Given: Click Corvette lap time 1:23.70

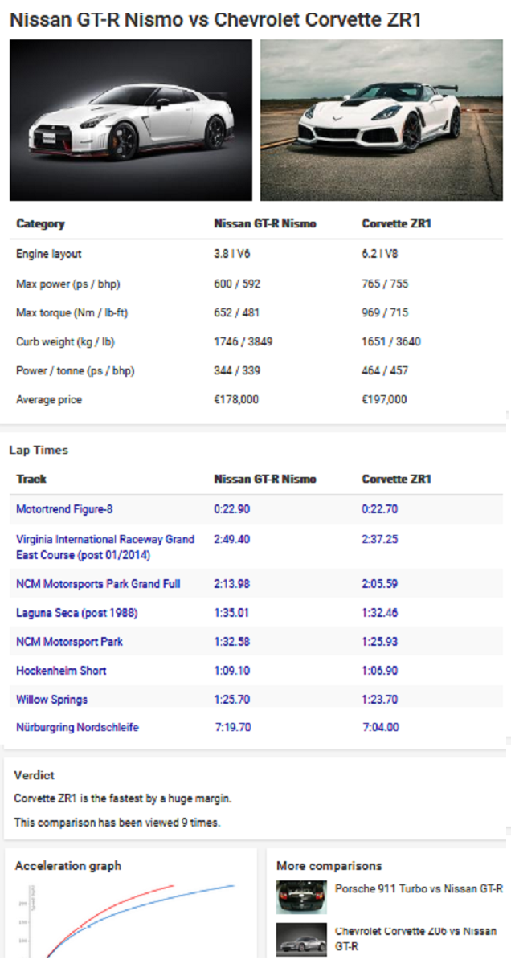Looking at the screenshot, I should click(380, 700).
